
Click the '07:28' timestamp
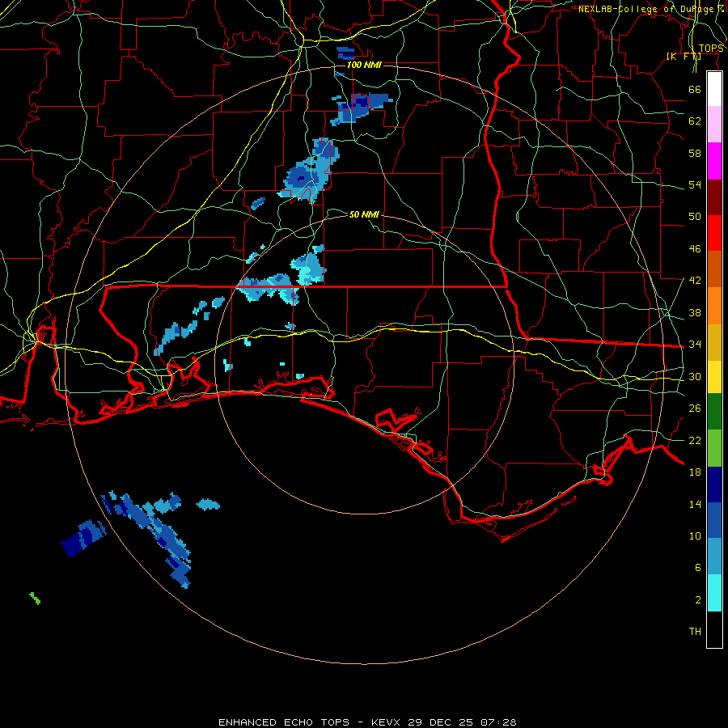(x=498, y=722)
